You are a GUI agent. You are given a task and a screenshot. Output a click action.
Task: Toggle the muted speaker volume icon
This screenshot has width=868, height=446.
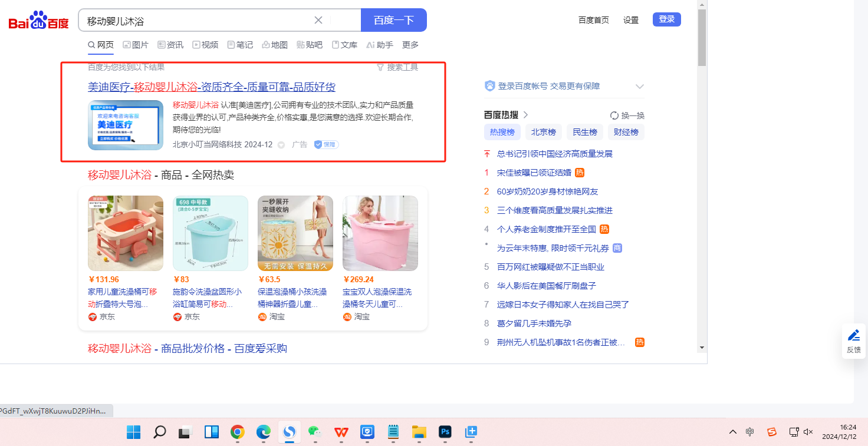coord(808,432)
